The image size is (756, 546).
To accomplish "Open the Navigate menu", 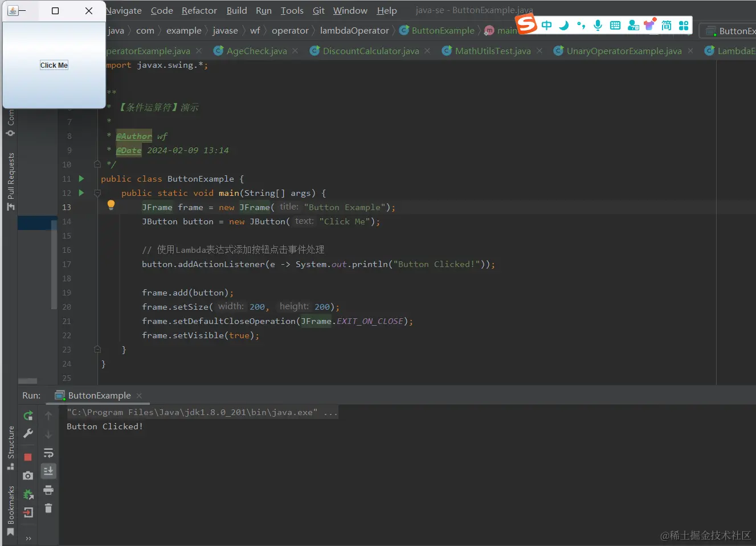I will (x=124, y=11).
